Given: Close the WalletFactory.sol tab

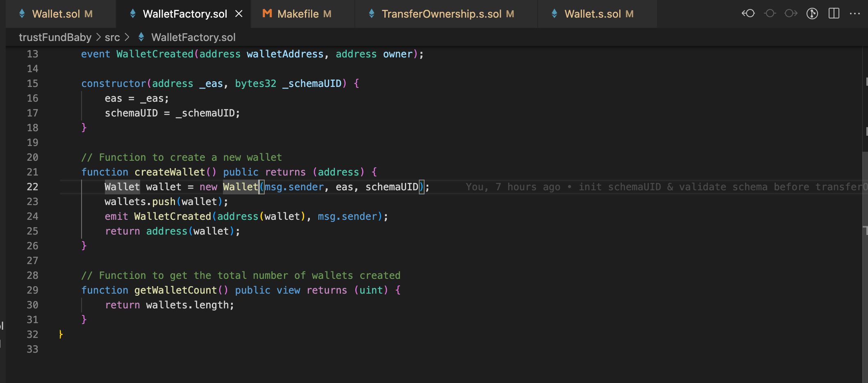Looking at the screenshot, I should [239, 14].
